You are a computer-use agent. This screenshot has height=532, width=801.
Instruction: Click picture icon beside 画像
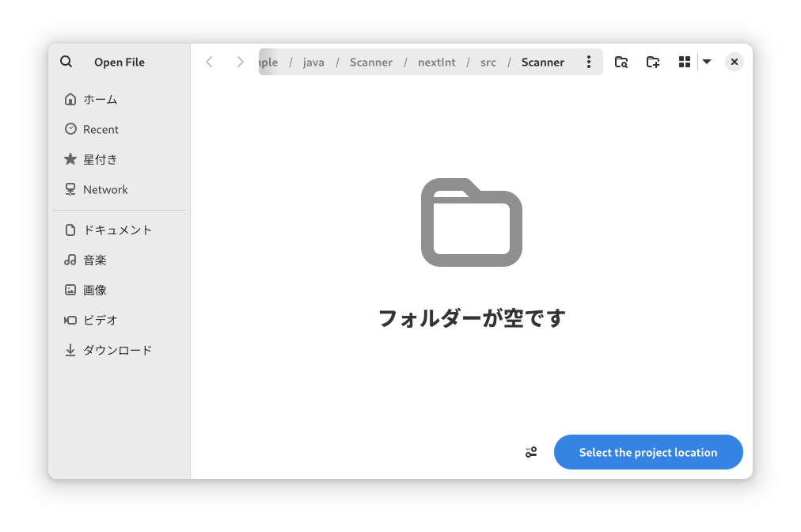[70, 290]
